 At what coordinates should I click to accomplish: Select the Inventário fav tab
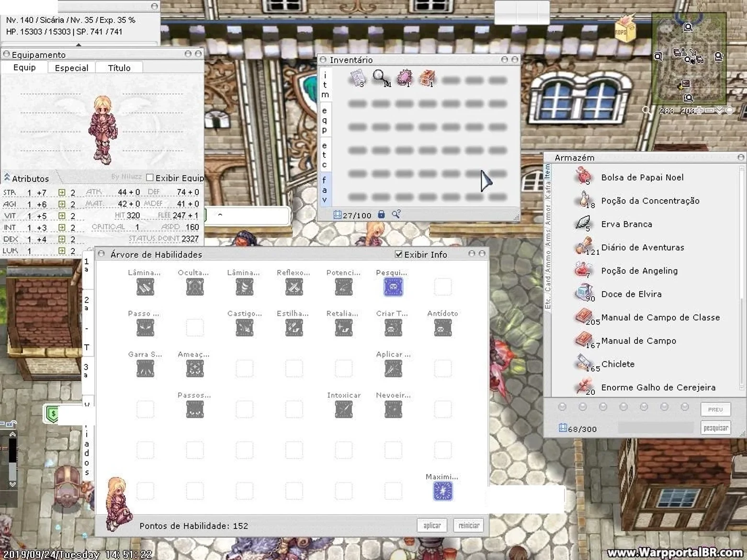(325, 190)
